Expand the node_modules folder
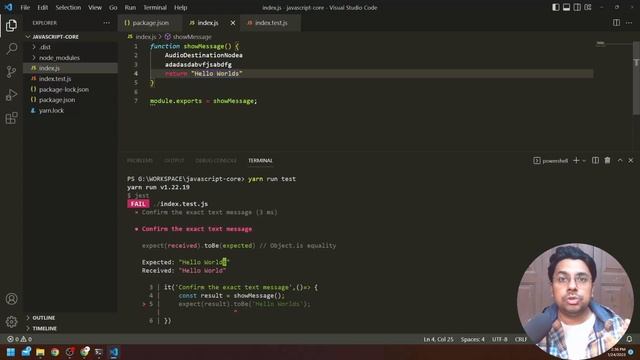640x360 pixels. (x=71, y=58)
